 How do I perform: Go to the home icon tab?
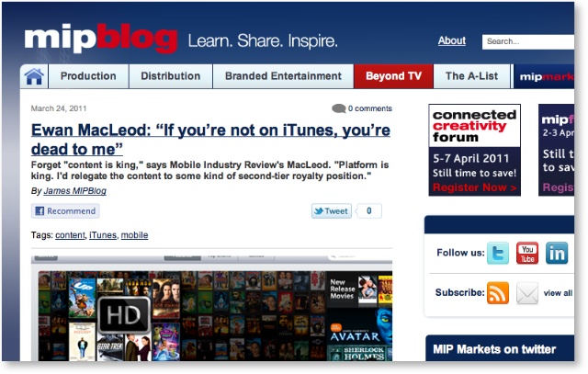[x=34, y=76]
